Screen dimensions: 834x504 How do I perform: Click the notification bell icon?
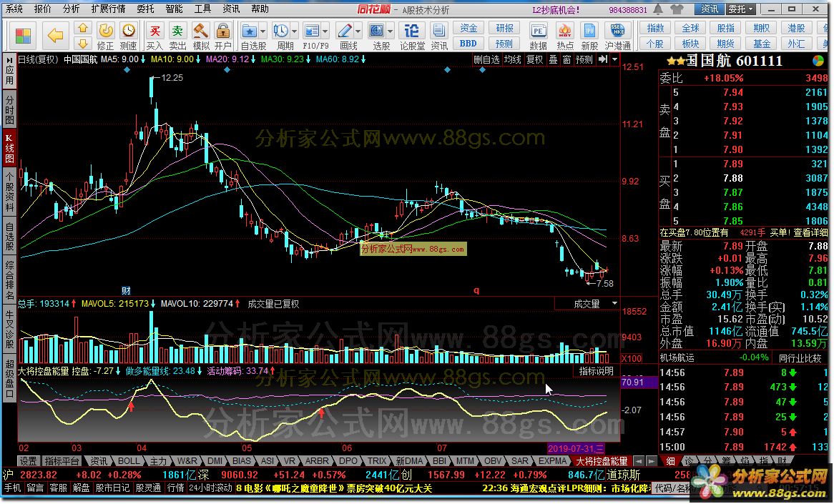coord(658,9)
